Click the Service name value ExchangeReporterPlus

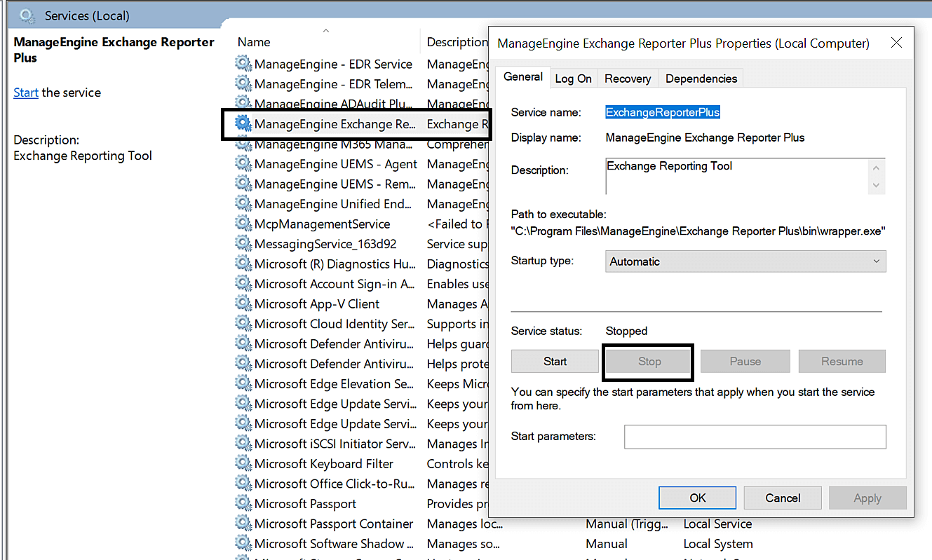[x=663, y=112]
